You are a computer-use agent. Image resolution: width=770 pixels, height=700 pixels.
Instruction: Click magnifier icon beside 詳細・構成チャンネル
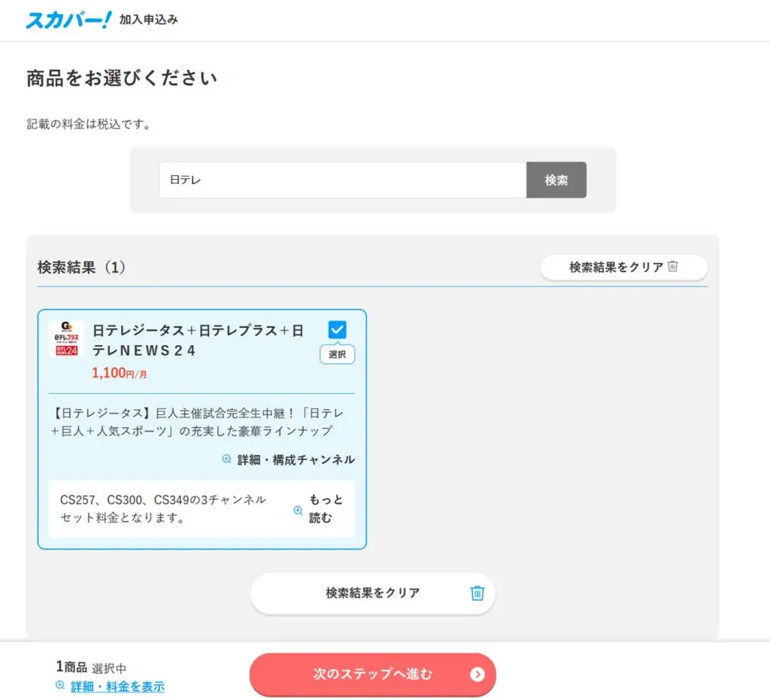point(226,459)
